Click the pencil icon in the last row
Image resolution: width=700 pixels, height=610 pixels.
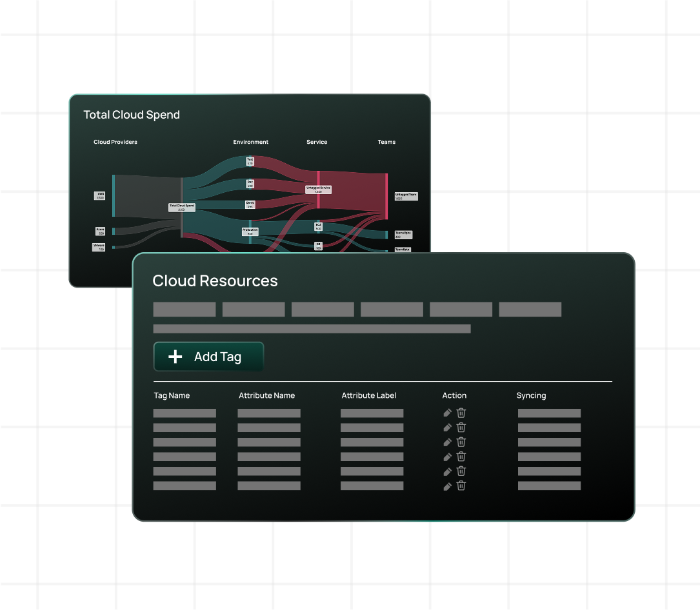[447, 486]
